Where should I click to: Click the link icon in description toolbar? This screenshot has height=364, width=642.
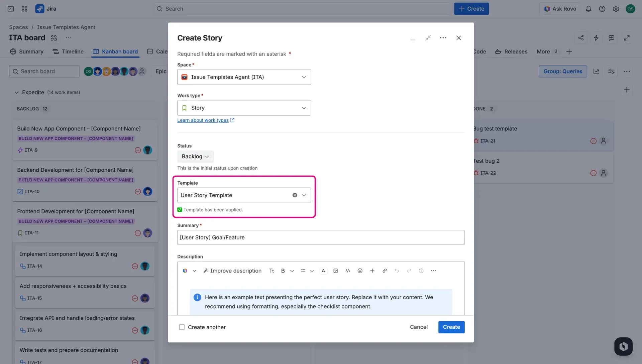point(385,270)
